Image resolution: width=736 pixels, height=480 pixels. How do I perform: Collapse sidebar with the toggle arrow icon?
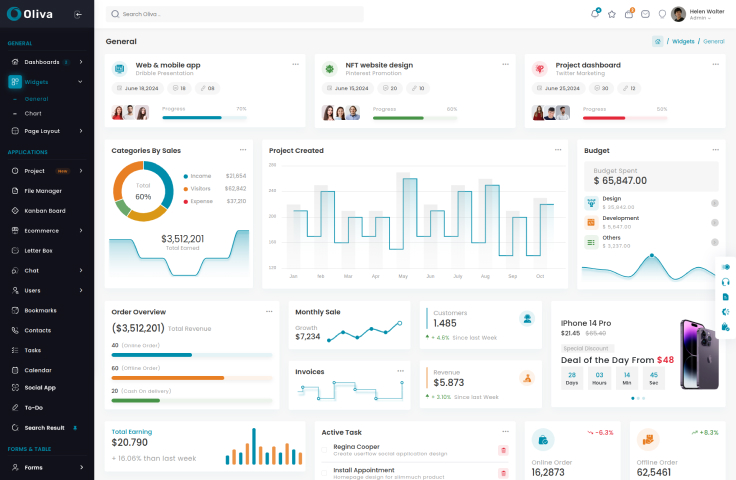pos(78,15)
